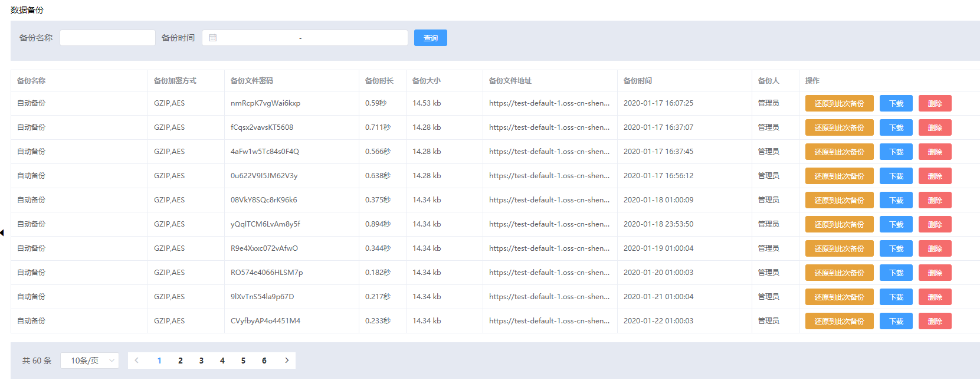
Task: Switch to page 6 in pagination
Action: point(264,361)
